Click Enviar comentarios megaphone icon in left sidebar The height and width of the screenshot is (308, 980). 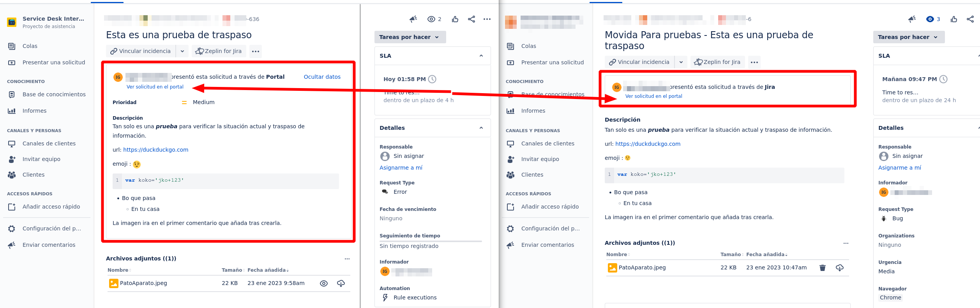click(12, 245)
